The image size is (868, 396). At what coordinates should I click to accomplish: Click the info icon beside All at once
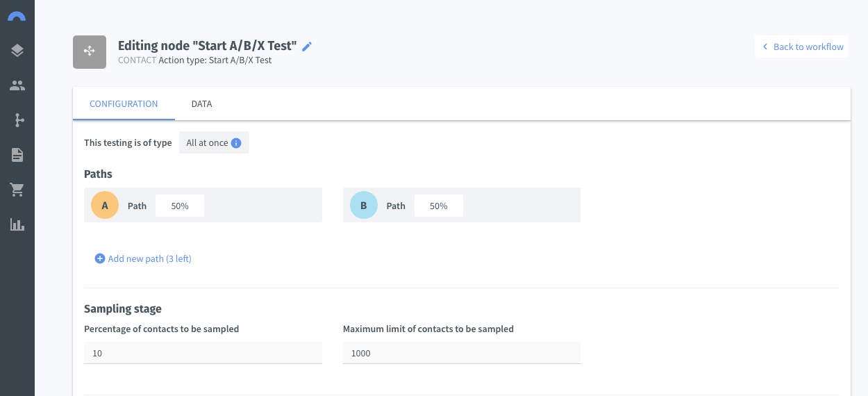click(x=236, y=143)
